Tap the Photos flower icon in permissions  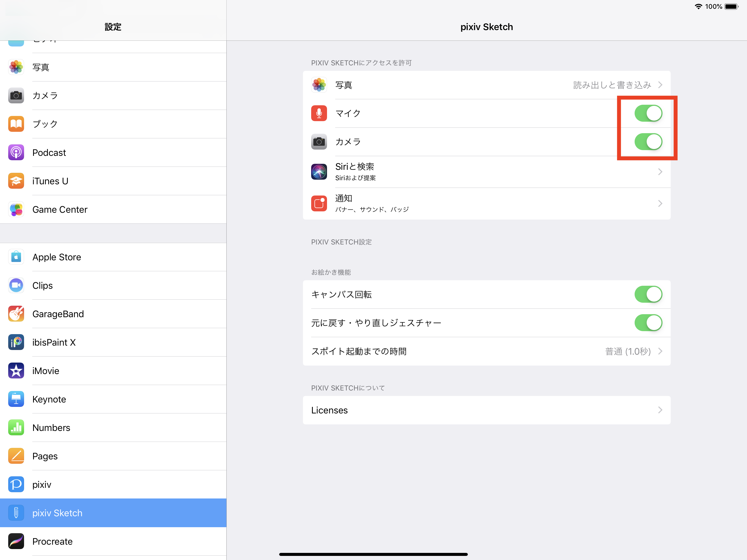coord(319,85)
